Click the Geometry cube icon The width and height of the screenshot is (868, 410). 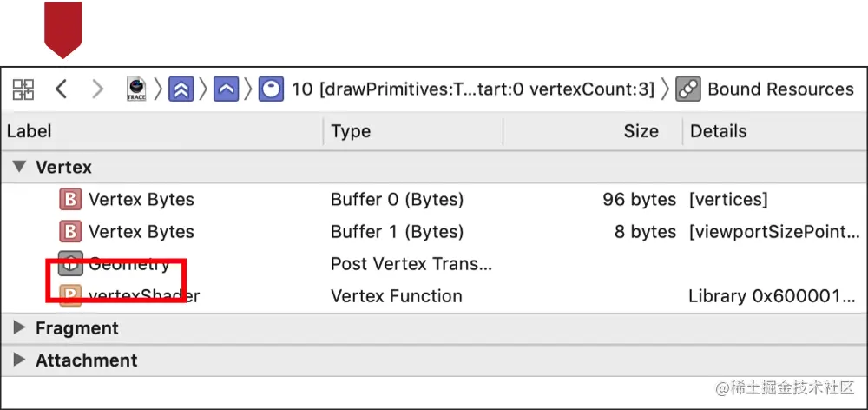point(69,264)
